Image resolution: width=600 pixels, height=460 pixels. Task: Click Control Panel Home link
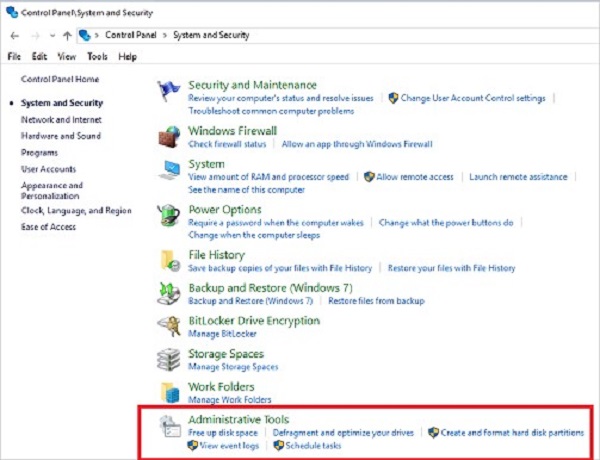click(x=60, y=79)
